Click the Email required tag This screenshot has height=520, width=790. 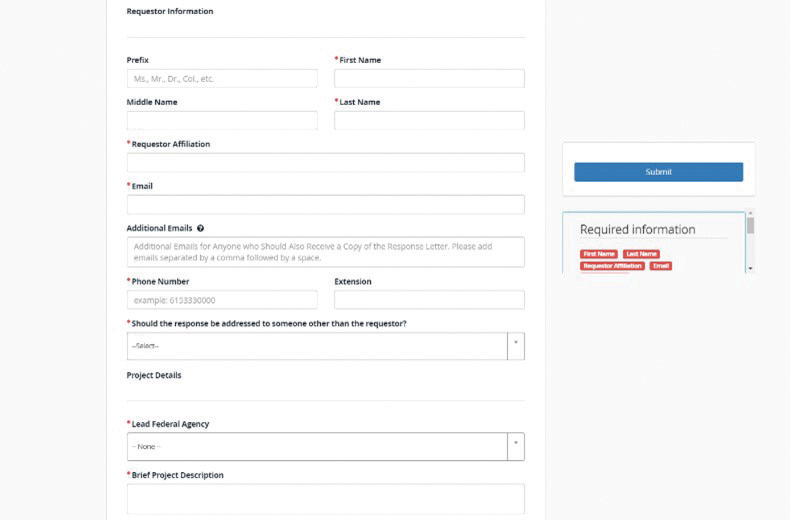point(661,266)
